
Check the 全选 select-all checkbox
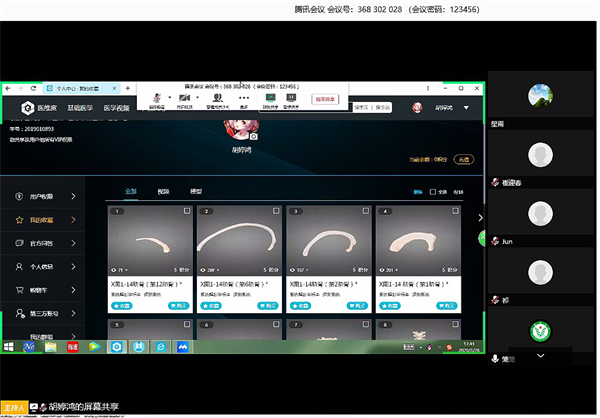click(x=433, y=192)
